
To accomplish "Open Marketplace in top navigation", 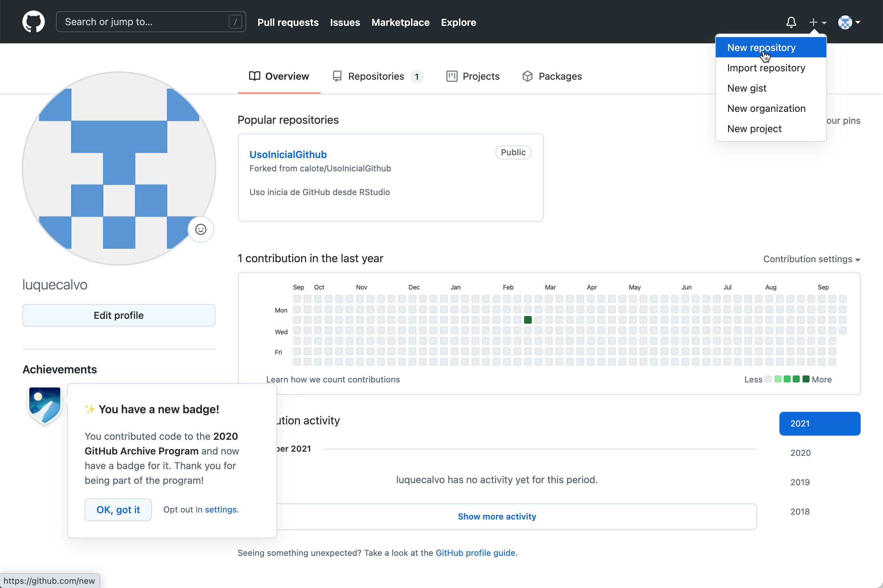I will point(401,22).
